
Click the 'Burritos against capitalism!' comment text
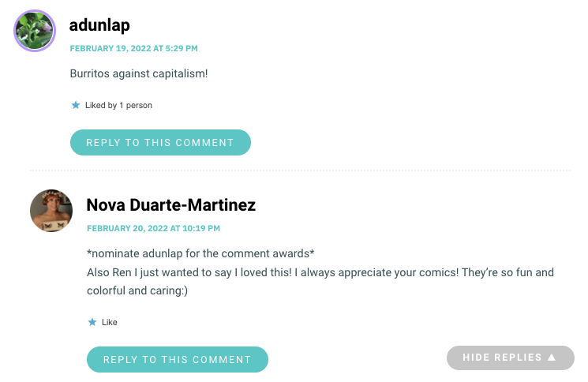pos(139,73)
